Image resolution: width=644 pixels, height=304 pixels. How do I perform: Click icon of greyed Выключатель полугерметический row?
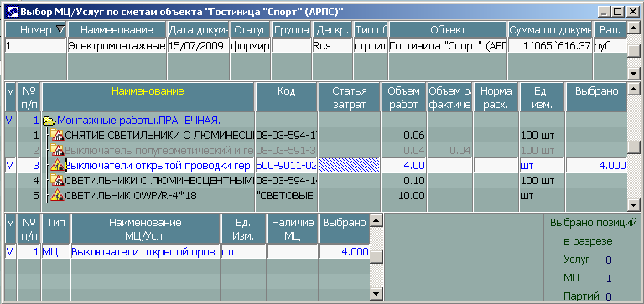click(x=58, y=150)
